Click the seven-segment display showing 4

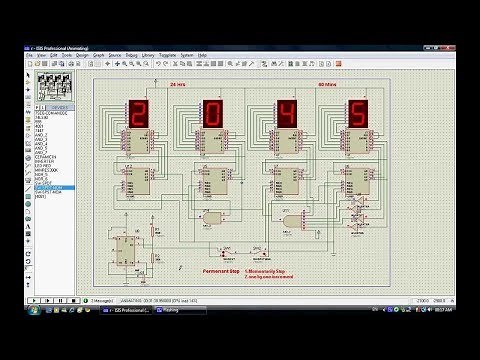(287, 114)
